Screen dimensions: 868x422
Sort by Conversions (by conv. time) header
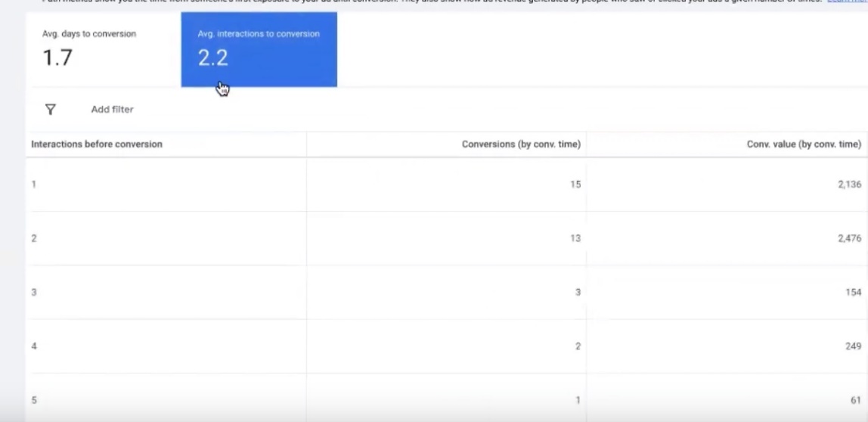(x=521, y=144)
